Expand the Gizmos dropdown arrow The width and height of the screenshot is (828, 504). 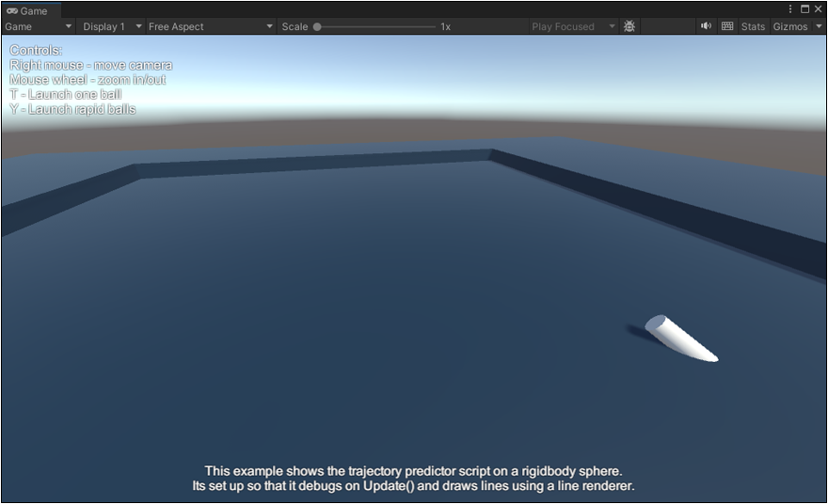point(819,26)
